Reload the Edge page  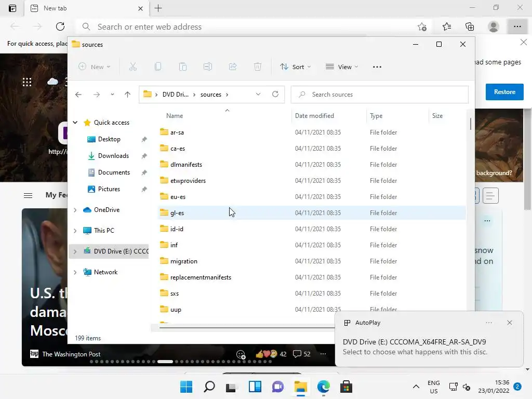[x=60, y=26]
